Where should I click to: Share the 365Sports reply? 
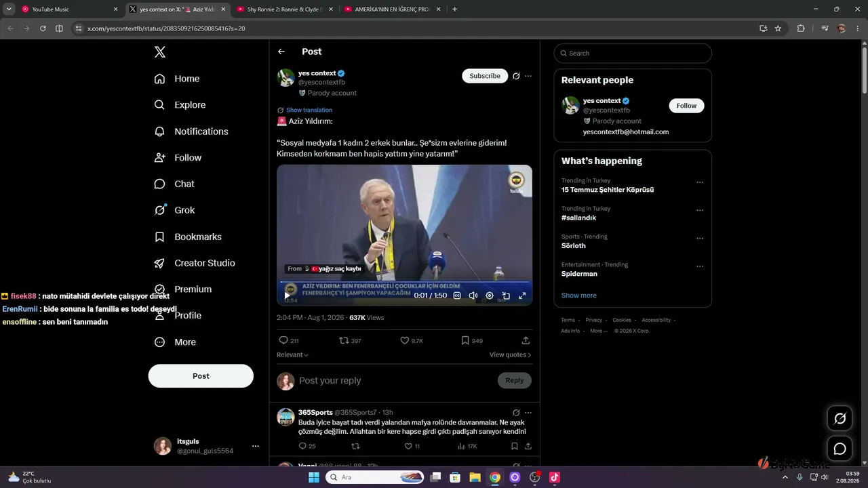tap(528, 446)
